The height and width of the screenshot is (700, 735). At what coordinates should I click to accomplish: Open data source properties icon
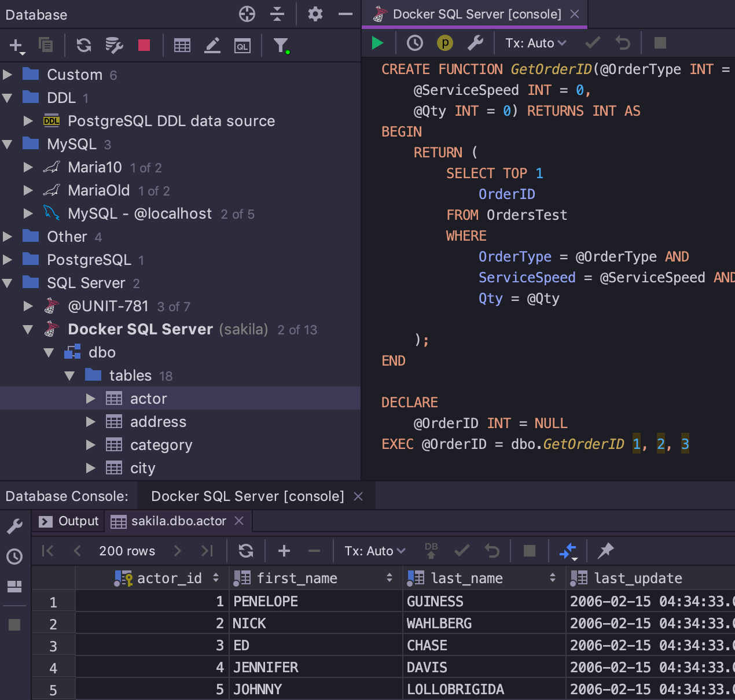click(x=114, y=45)
